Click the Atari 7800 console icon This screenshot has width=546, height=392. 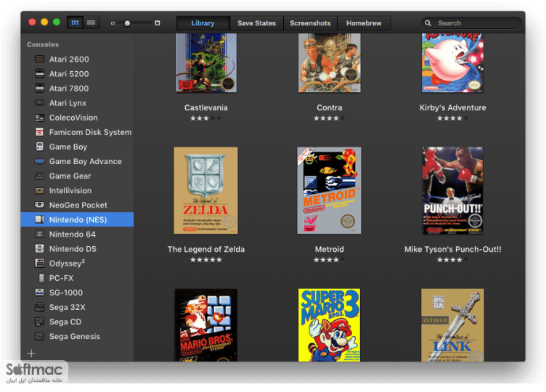[x=40, y=89]
